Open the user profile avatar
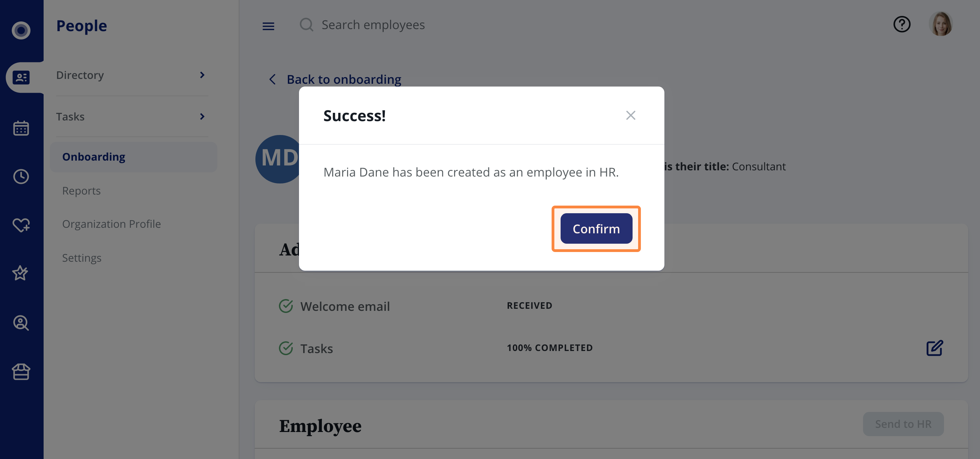The height and width of the screenshot is (459, 980). 941,24
